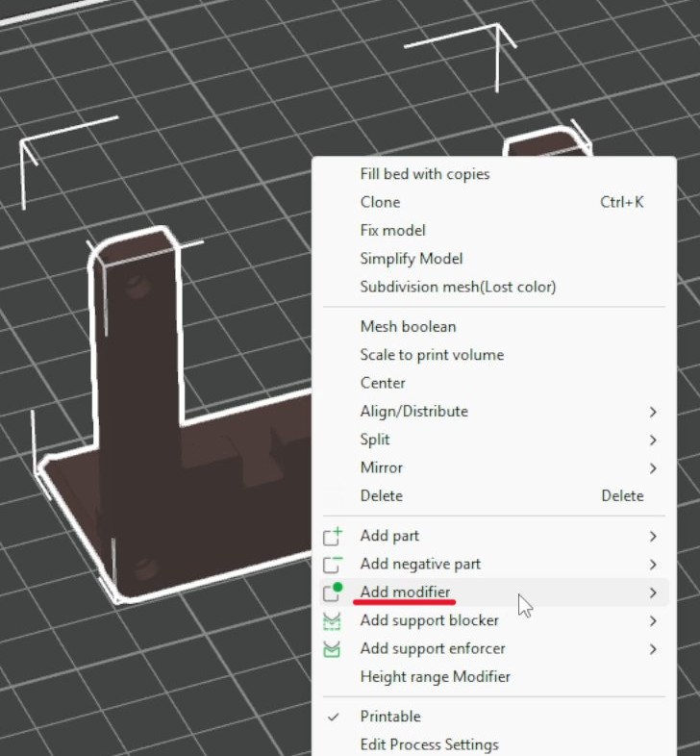Image resolution: width=700 pixels, height=756 pixels.
Task: Open Mesh boolean
Action: pos(409,327)
